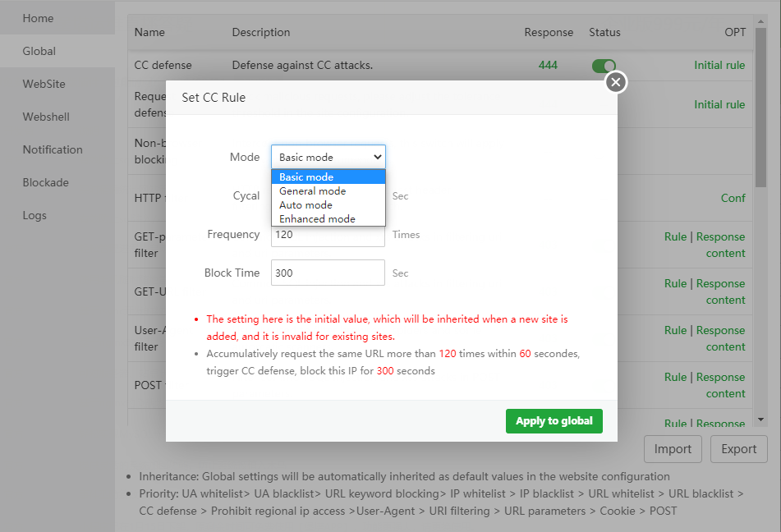Open Rule link in POST row
Screen dimensions: 781x532
coord(675,378)
